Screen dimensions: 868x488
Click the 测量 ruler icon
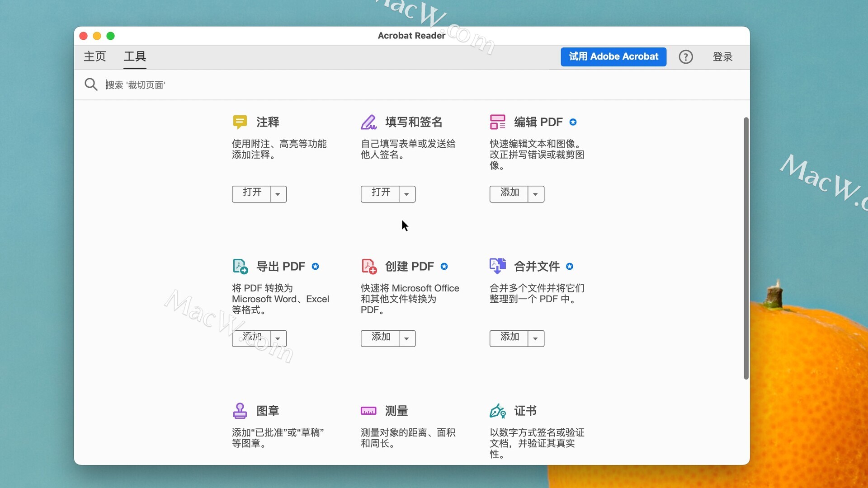point(368,411)
